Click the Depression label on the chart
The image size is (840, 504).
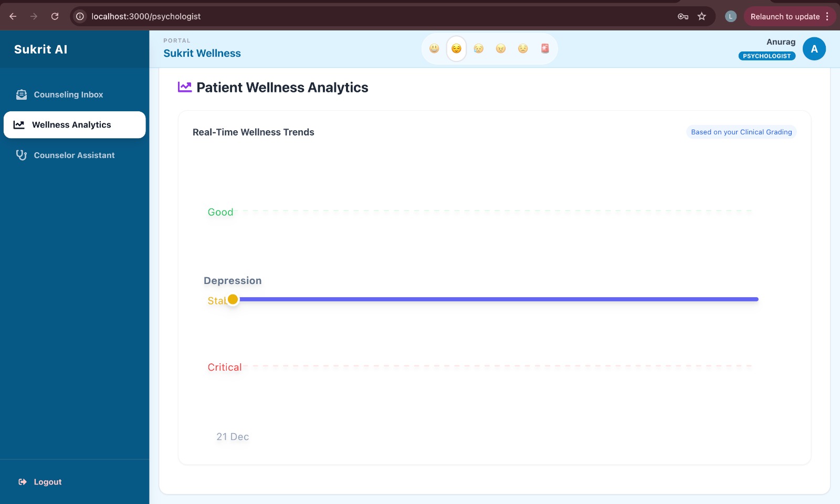233,281
